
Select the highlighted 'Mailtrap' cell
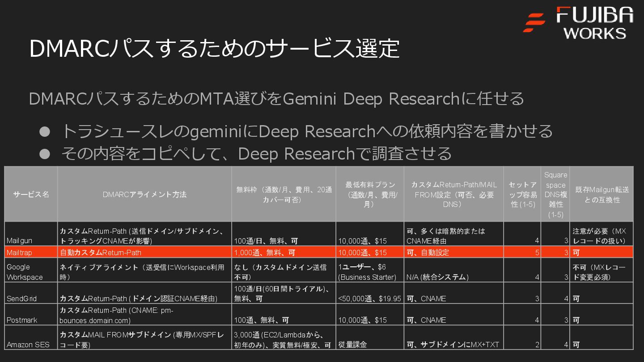point(31,252)
